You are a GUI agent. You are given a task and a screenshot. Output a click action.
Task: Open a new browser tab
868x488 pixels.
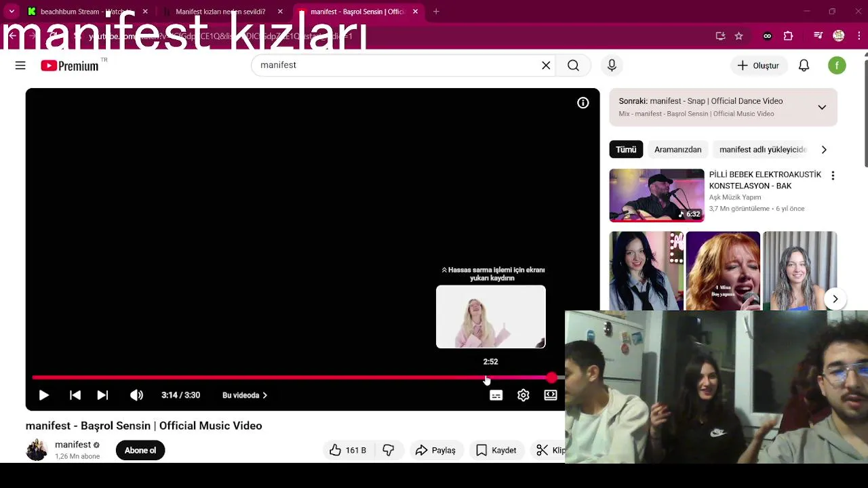[436, 12]
